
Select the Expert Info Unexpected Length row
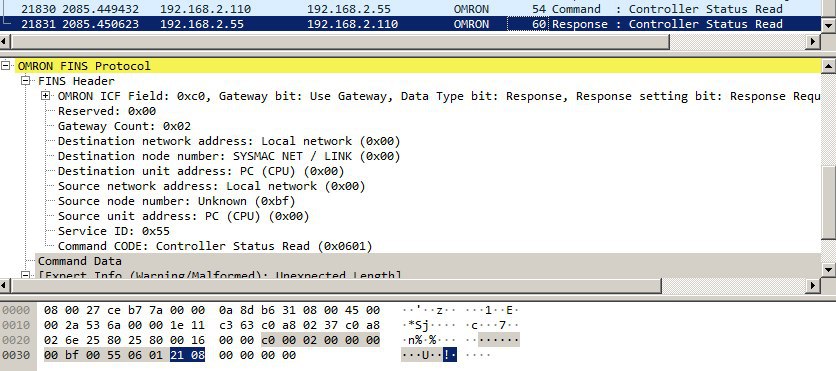[x=219, y=275]
